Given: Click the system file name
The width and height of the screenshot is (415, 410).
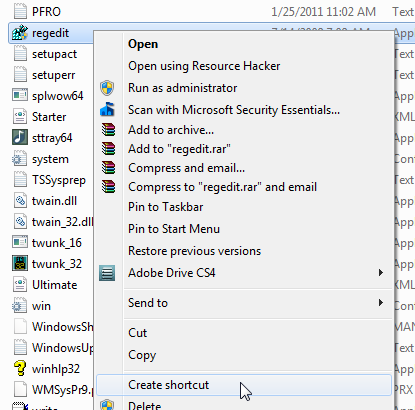Looking at the screenshot, I should pos(50,159).
